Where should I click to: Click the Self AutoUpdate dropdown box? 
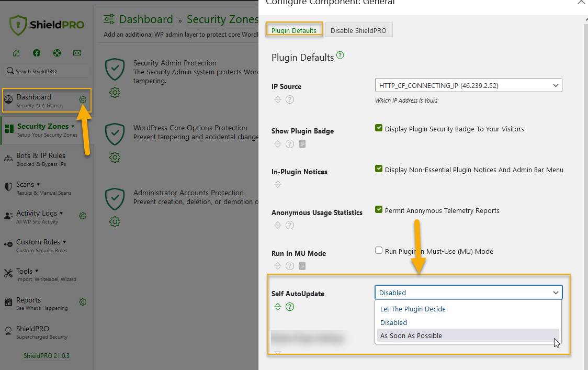point(468,293)
